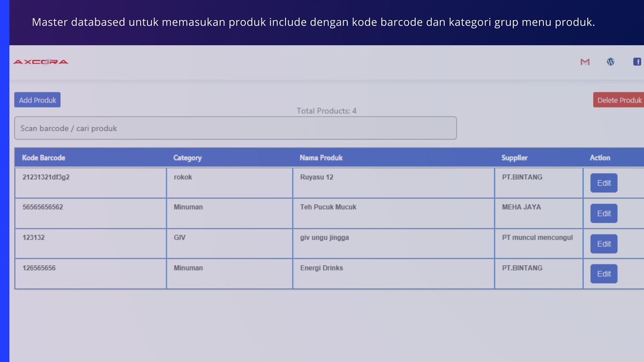This screenshot has height=362, width=644.
Task: Click the GIV category cell
Action: click(180, 237)
